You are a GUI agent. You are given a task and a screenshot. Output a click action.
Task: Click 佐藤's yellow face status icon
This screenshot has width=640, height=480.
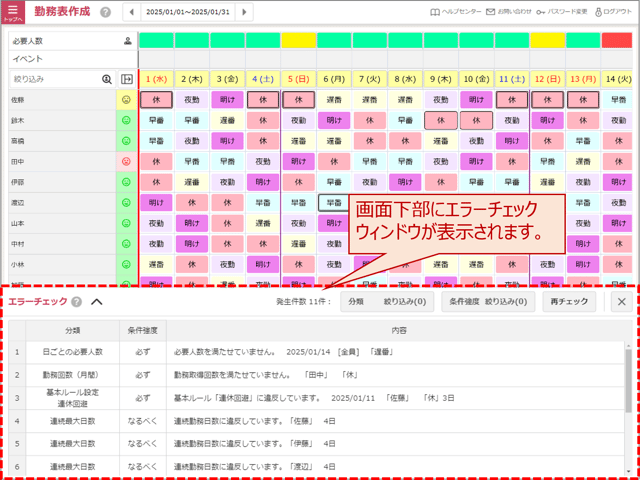[x=127, y=100]
